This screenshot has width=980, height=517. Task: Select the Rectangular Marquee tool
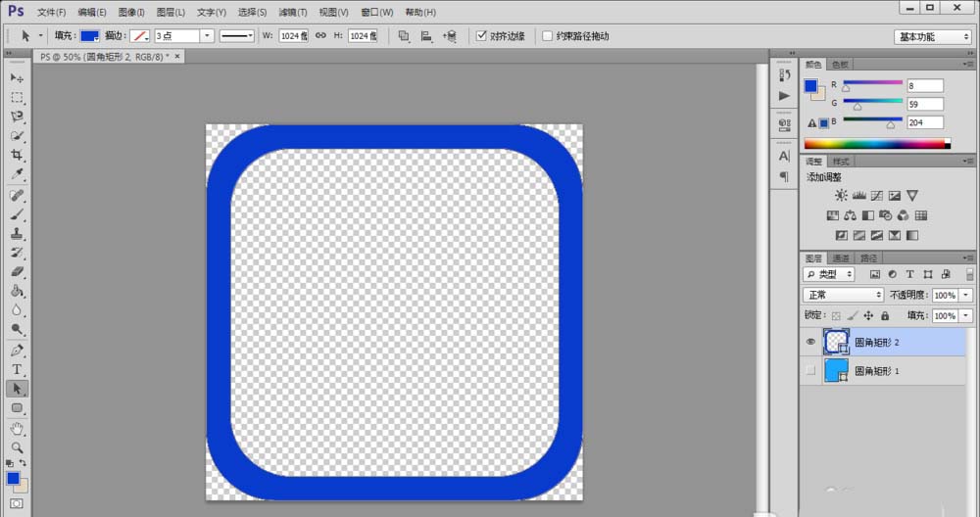click(x=17, y=97)
